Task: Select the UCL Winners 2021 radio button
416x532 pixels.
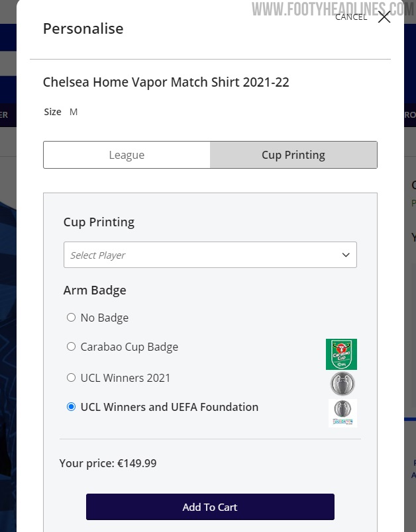Action: coord(72,378)
